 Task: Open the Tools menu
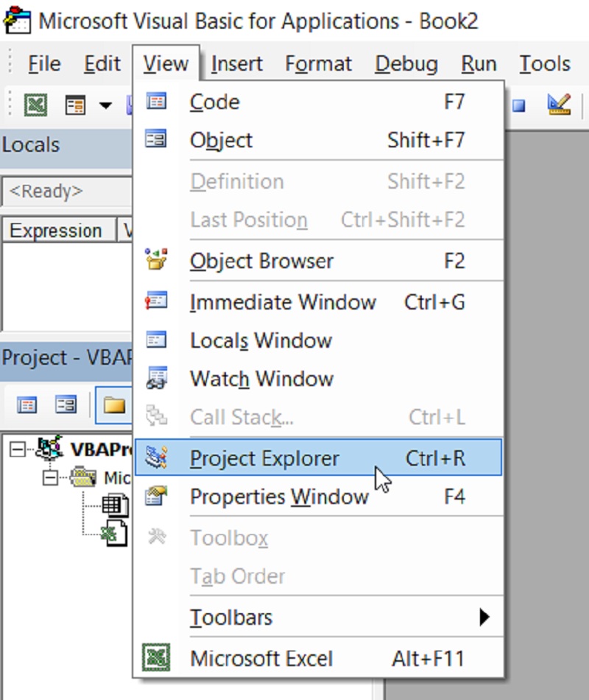click(x=544, y=64)
